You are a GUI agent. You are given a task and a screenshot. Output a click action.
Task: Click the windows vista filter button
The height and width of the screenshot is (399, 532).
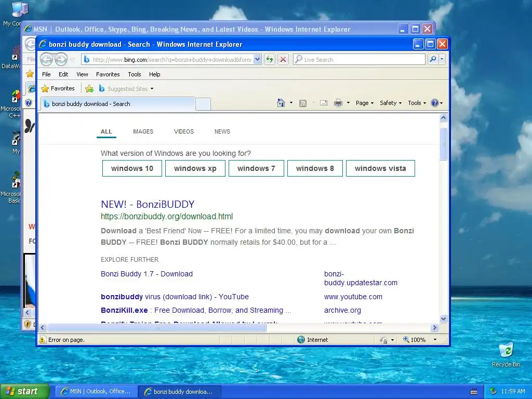[x=380, y=168]
